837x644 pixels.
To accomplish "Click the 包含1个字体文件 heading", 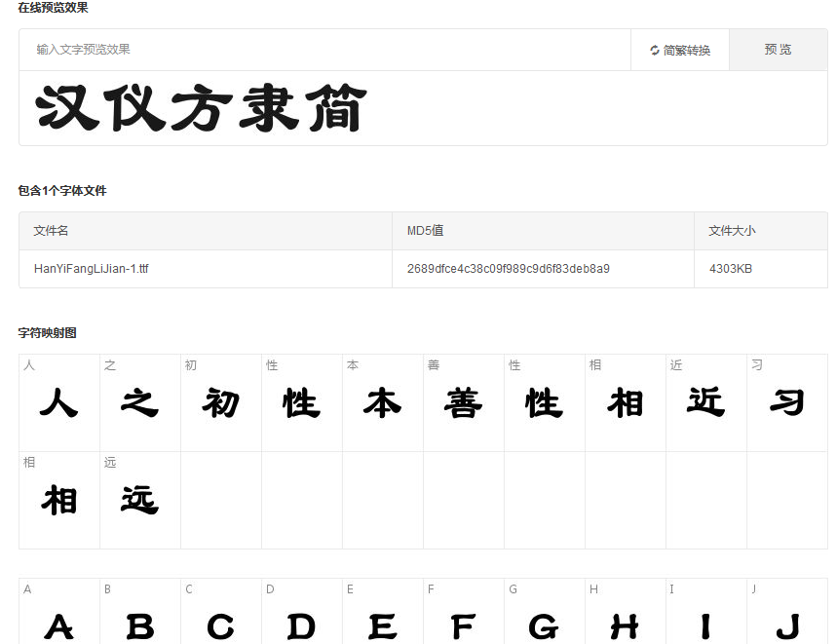I will tap(62, 191).
